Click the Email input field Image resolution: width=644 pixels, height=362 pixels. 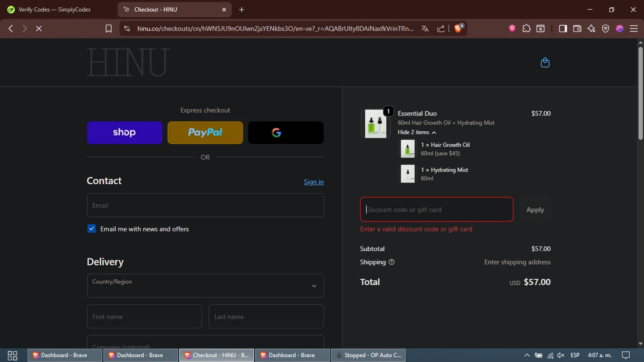[x=205, y=205]
